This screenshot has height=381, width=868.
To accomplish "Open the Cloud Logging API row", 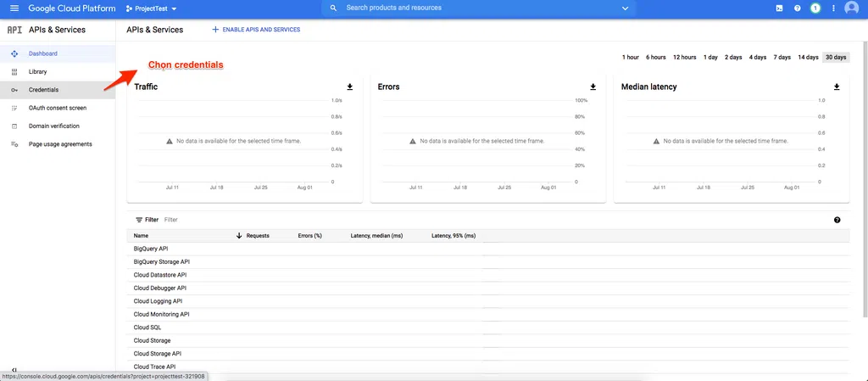I will (x=488, y=301).
